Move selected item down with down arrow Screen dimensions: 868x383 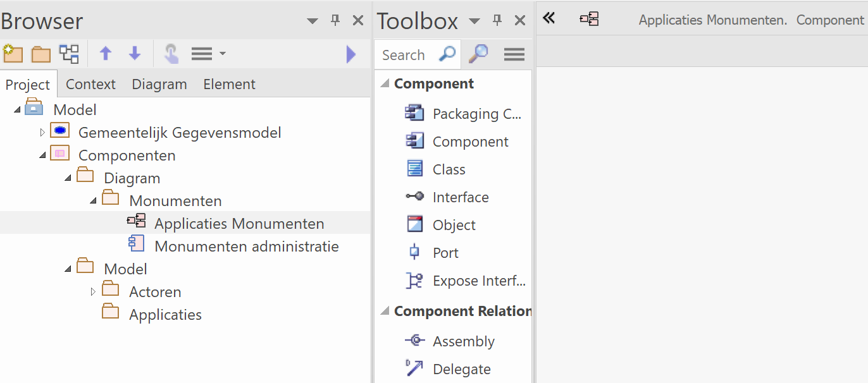click(x=134, y=54)
